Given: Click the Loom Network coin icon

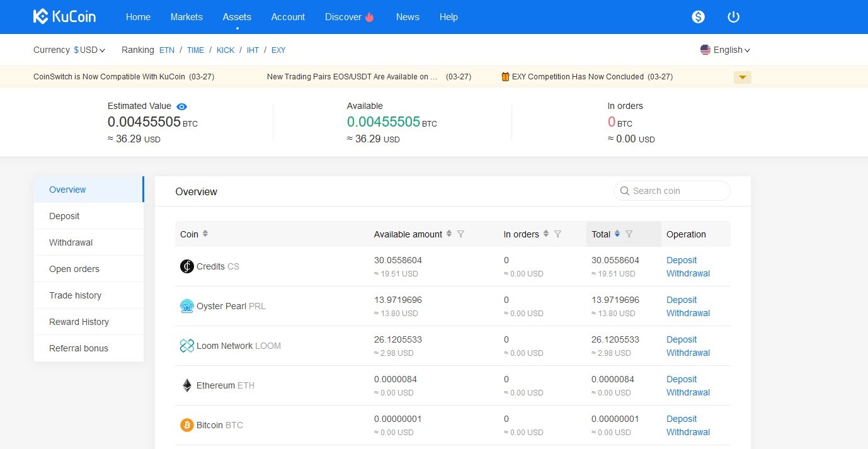Looking at the screenshot, I should tap(186, 346).
